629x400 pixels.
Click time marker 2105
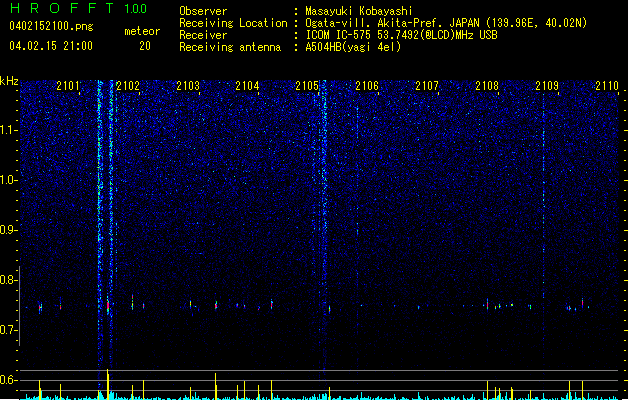[x=307, y=85]
